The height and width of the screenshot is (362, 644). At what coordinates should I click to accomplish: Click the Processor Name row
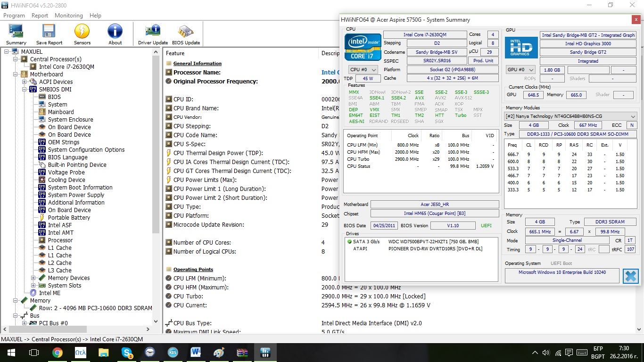[x=252, y=73]
